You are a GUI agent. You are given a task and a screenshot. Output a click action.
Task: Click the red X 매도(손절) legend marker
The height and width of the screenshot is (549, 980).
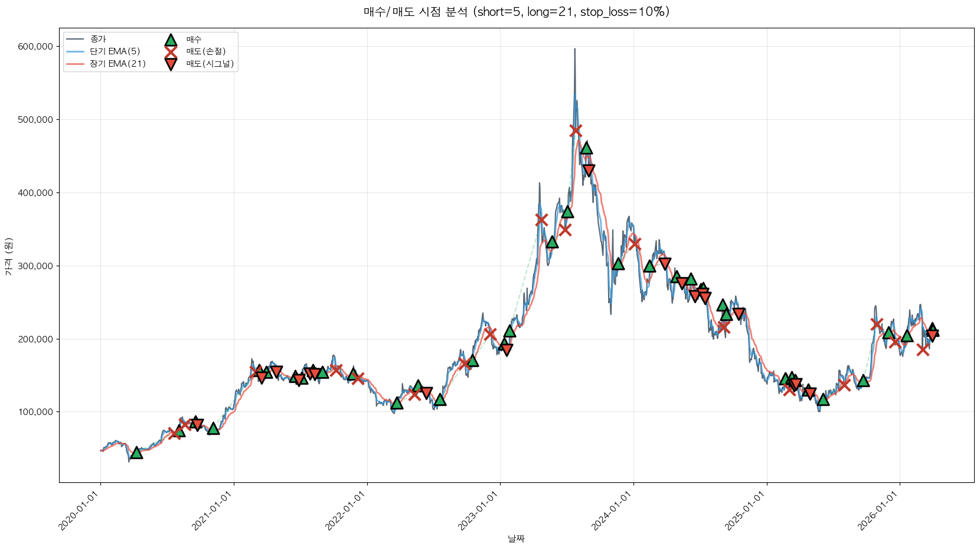point(171,52)
